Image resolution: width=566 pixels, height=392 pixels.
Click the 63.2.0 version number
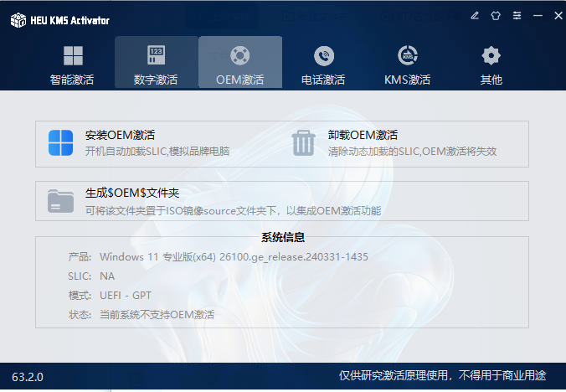(x=28, y=377)
